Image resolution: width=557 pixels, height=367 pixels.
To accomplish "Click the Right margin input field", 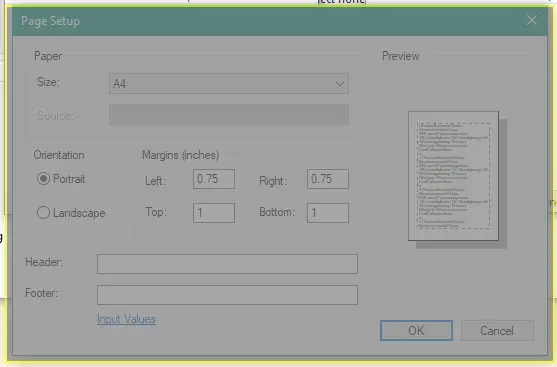I will [x=328, y=179].
